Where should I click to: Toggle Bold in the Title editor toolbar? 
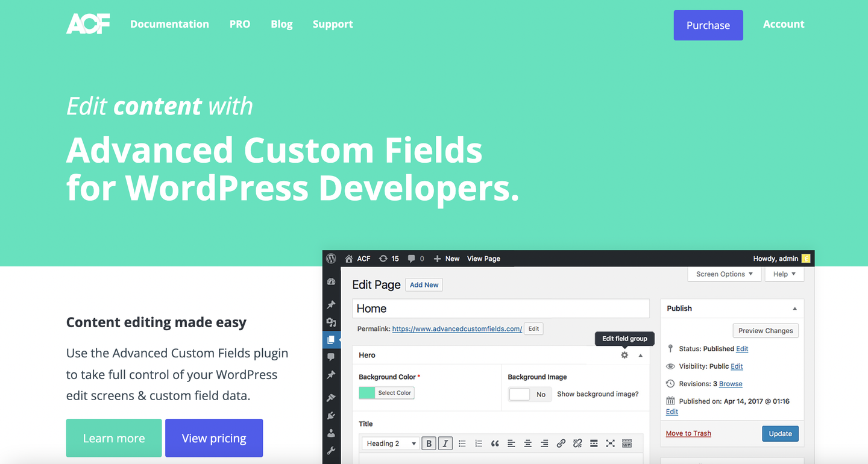tap(429, 444)
